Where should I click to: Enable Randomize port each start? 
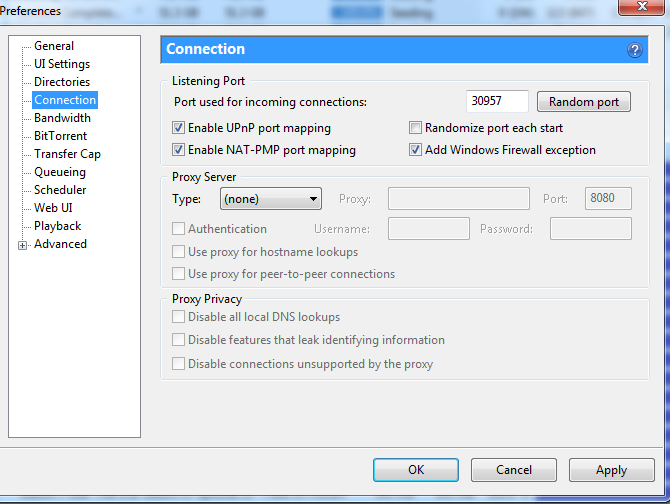pos(416,128)
